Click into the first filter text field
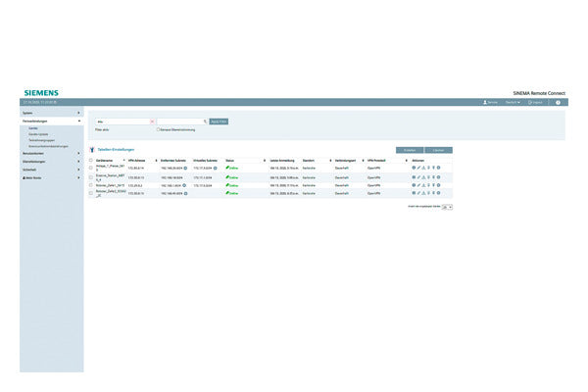 tap(121, 122)
